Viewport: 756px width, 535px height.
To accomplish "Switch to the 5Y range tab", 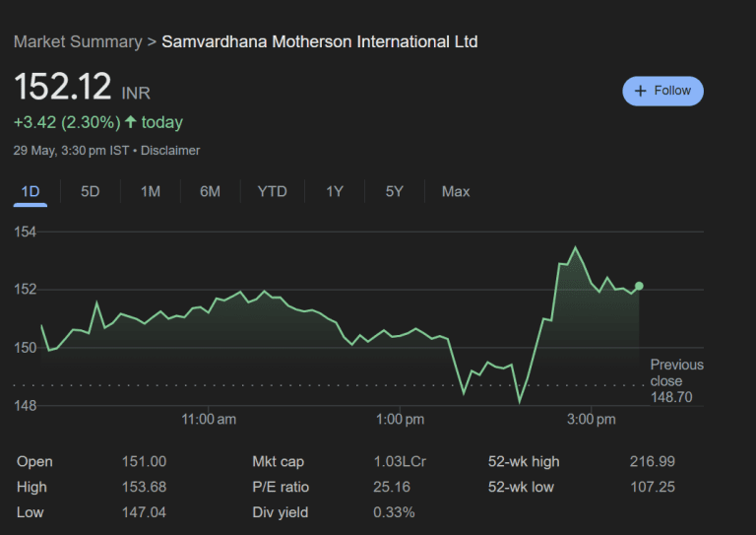I will (x=395, y=191).
